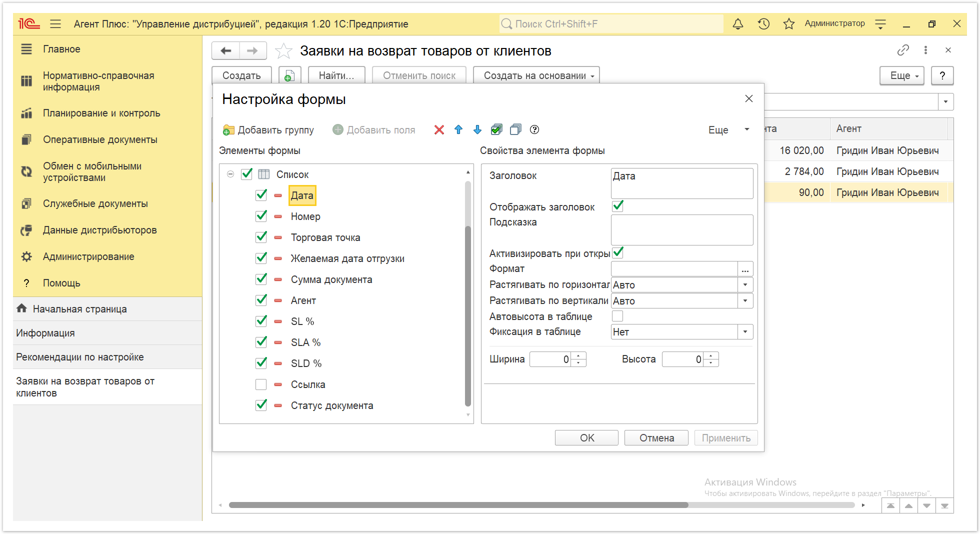The image size is (980, 534).
Task: Click the Создать button
Action: click(x=241, y=75)
